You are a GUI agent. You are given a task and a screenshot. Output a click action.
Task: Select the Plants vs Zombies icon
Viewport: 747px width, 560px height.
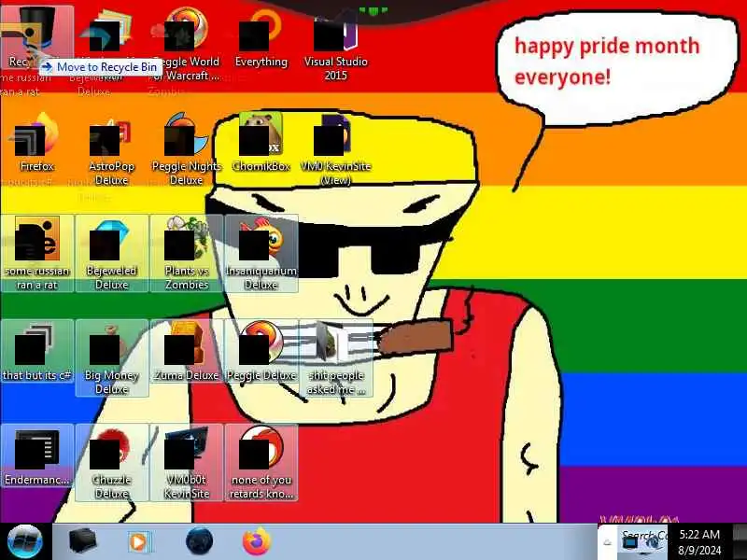point(187,253)
